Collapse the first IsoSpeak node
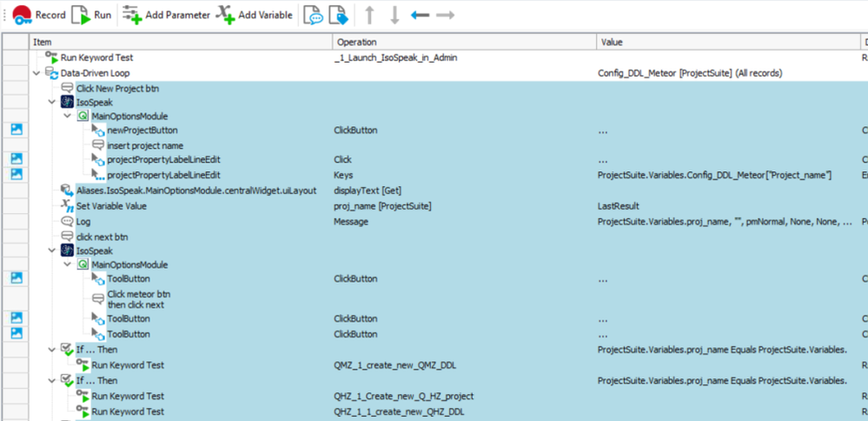The image size is (868, 421). [52, 102]
